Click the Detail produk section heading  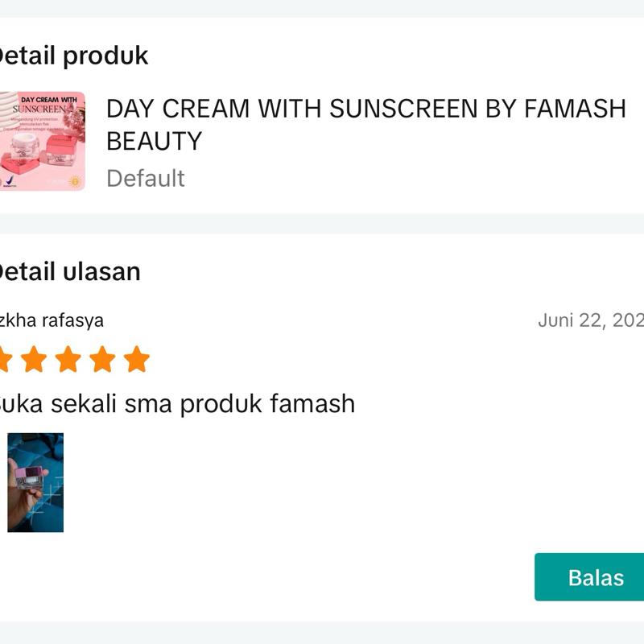[72, 56]
